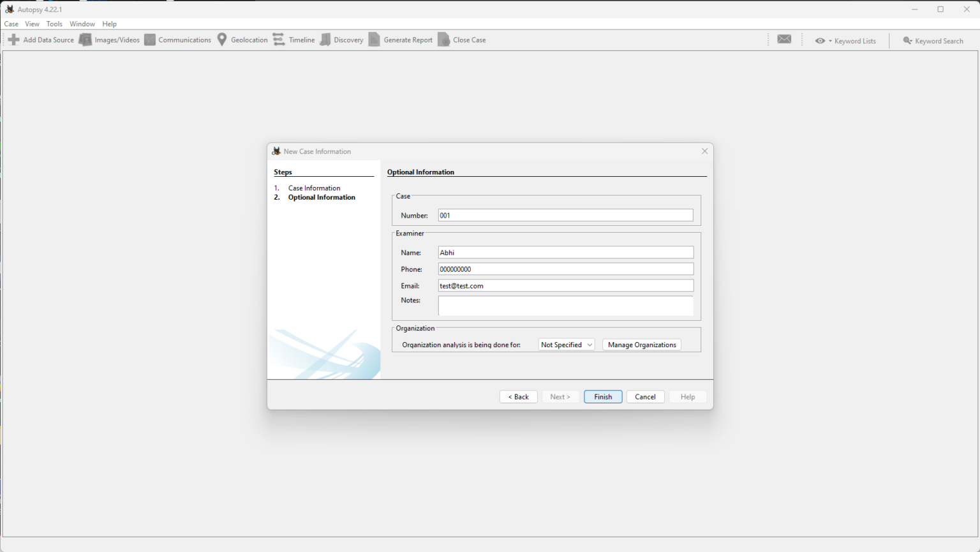980x552 pixels.
Task: Open the Keyword Search dropdown
Action: pos(933,41)
